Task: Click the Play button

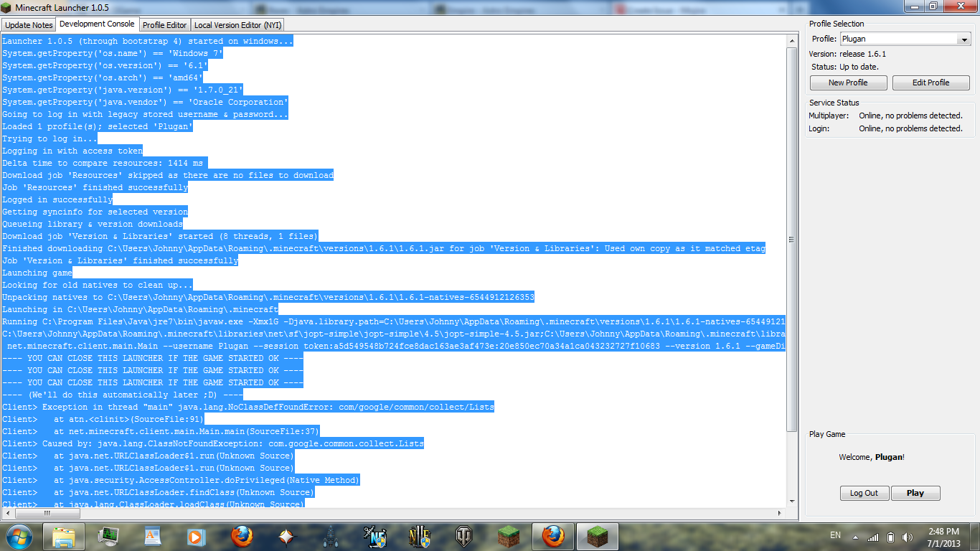Action: 915,493
